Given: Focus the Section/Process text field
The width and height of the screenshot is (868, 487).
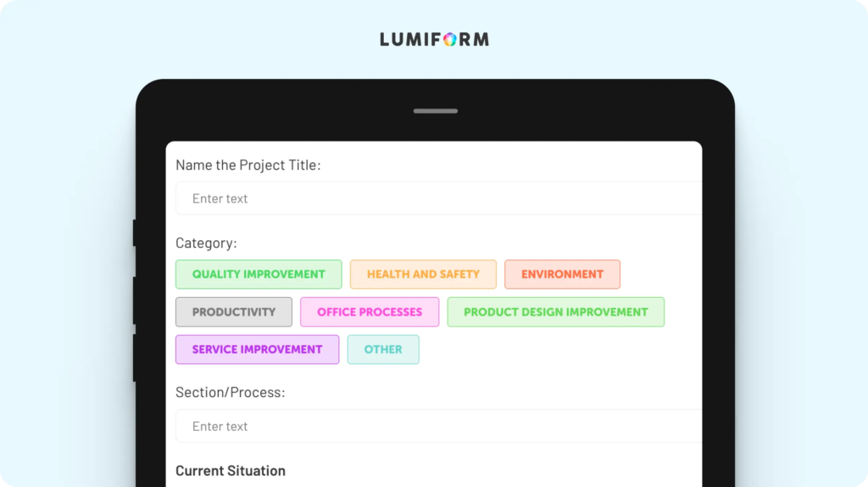Looking at the screenshot, I should click(x=438, y=426).
